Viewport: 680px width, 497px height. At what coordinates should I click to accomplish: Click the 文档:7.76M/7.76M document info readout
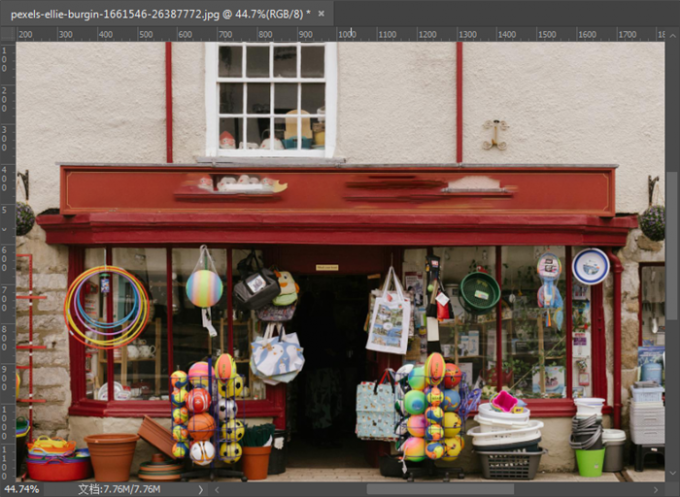[x=119, y=490]
